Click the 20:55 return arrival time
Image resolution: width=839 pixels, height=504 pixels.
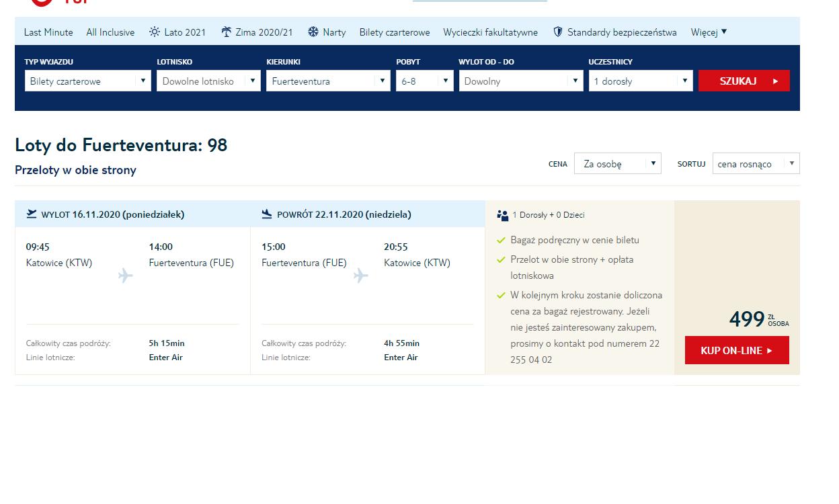tap(396, 247)
